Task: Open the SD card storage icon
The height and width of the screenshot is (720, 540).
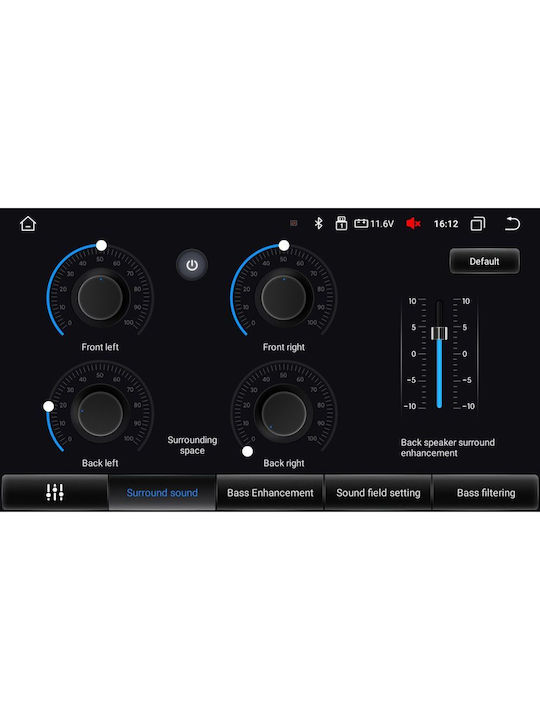Action: point(341,223)
